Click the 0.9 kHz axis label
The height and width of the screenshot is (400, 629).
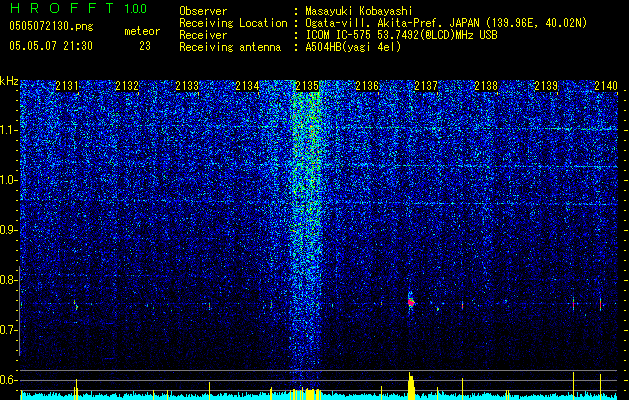click(x=9, y=230)
